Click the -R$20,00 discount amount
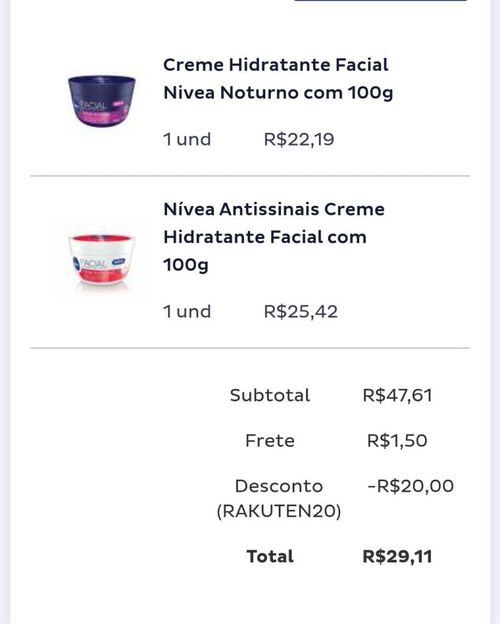Image resolution: width=500 pixels, height=624 pixels. pyautogui.click(x=410, y=486)
